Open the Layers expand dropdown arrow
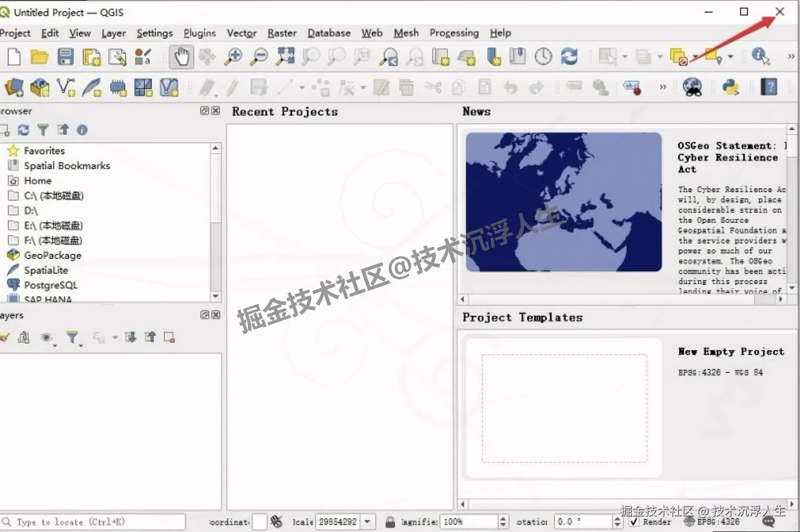Viewport: 800px width, 532px height. coord(115,338)
